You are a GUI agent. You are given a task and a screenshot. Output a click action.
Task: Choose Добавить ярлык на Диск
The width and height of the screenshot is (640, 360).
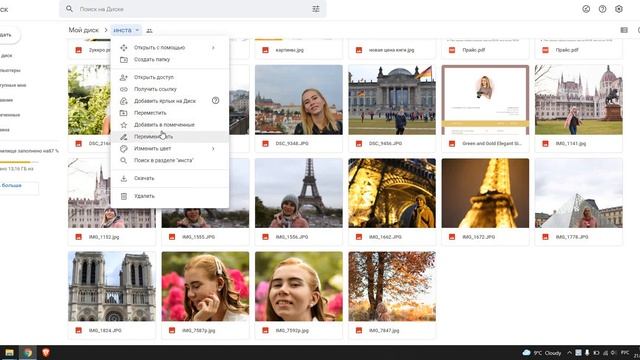(169, 101)
